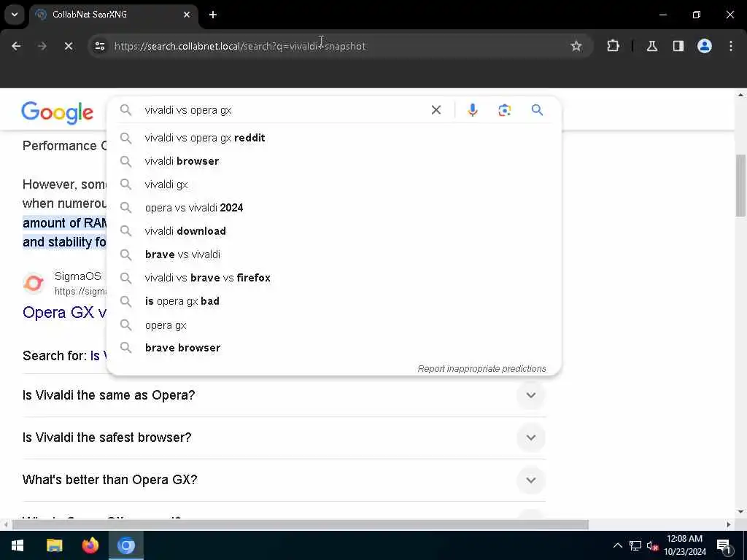
Task: Stop loading the page
Action: click(x=68, y=46)
